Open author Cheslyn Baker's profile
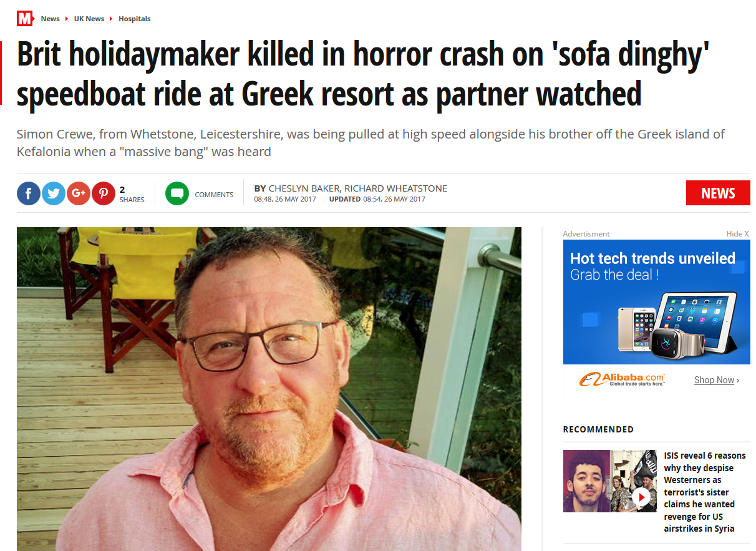Viewport: 756px width, 551px height. pyautogui.click(x=304, y=188)
